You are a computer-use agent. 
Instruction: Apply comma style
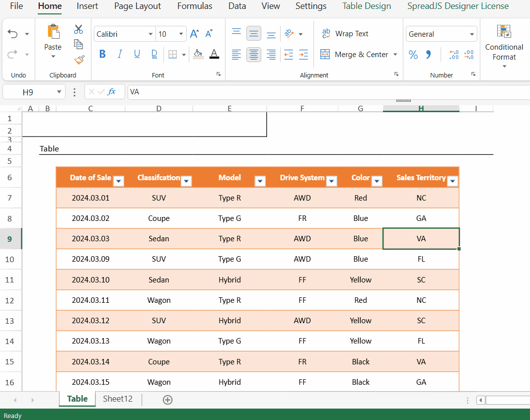(428, 55)
